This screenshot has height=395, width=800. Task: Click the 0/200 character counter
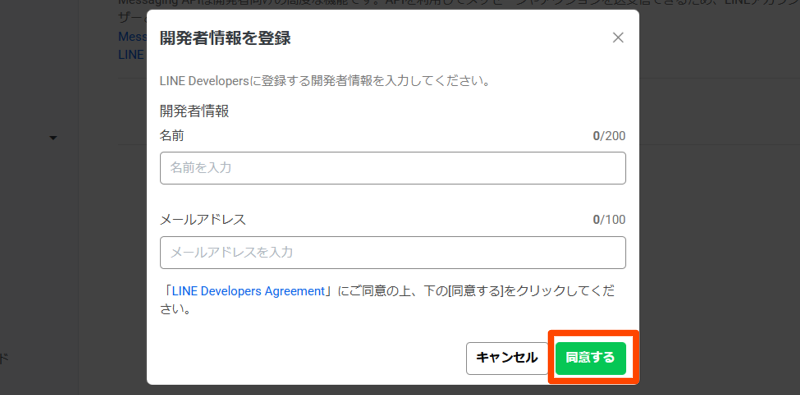pyautogui.click(x=609, y=136)
